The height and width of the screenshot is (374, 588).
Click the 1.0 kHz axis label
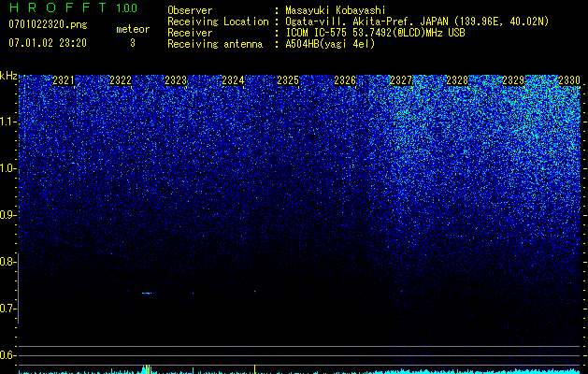8,169
